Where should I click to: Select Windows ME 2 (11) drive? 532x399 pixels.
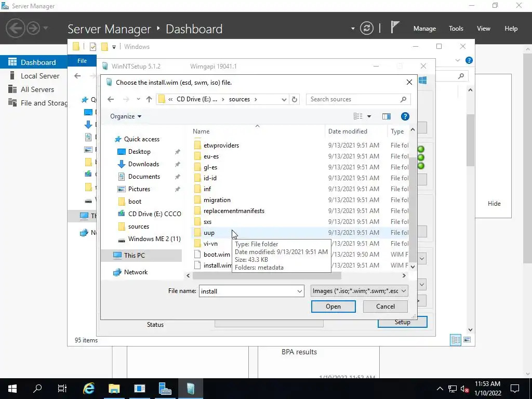click(154, 239)
